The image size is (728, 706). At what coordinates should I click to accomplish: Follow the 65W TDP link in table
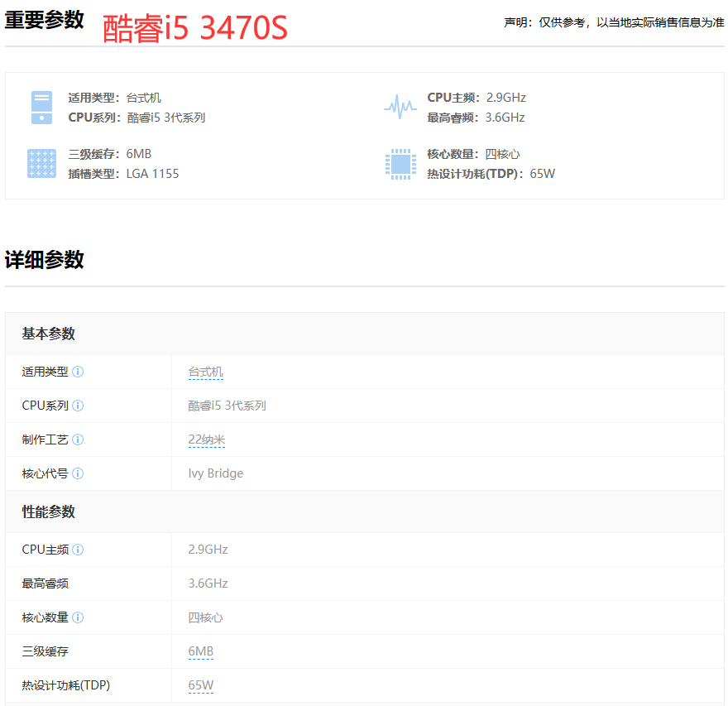coord(200,685)
